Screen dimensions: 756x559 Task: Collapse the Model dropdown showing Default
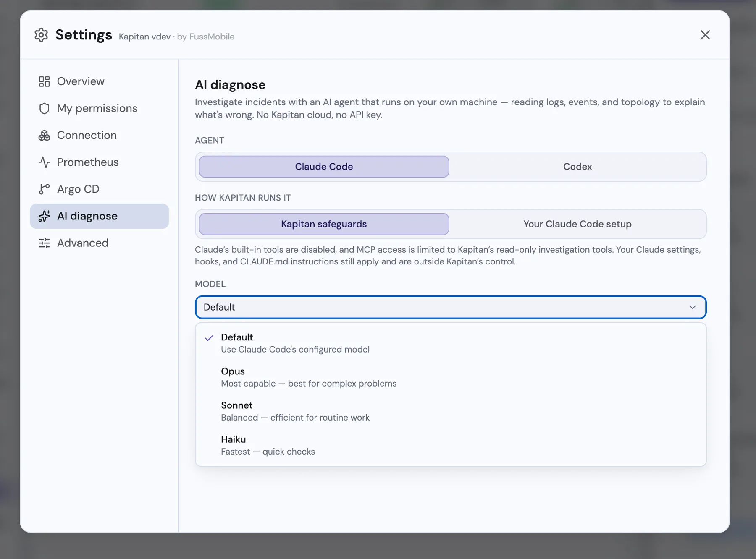tap(451, 307)
